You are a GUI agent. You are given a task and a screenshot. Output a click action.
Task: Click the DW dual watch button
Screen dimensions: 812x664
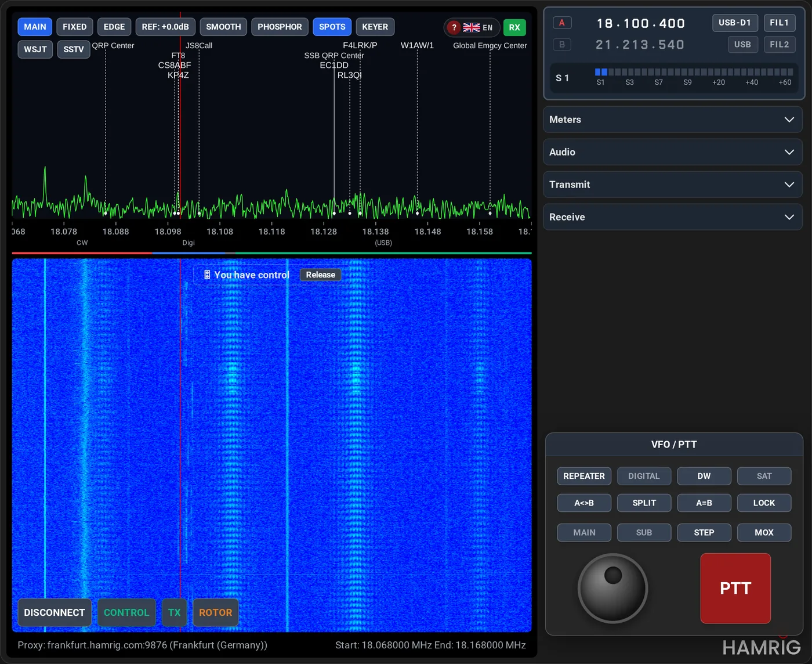click(x=704, y=476)
